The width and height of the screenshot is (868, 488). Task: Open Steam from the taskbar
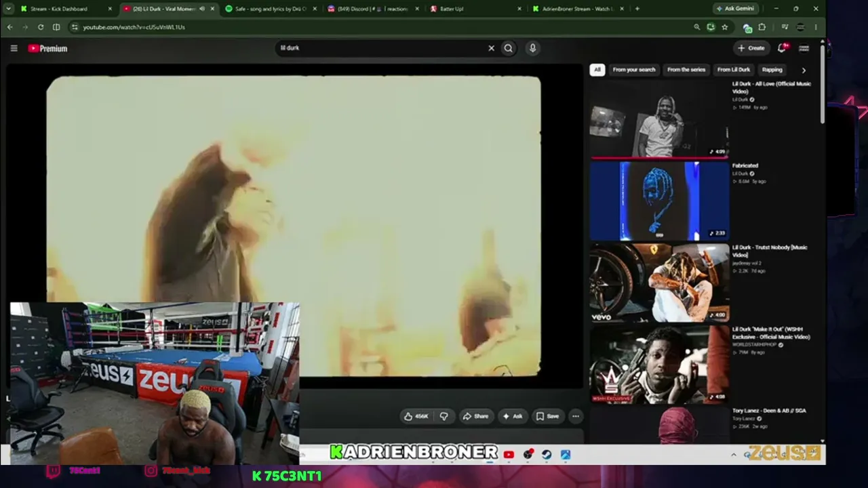click(547, 454)
